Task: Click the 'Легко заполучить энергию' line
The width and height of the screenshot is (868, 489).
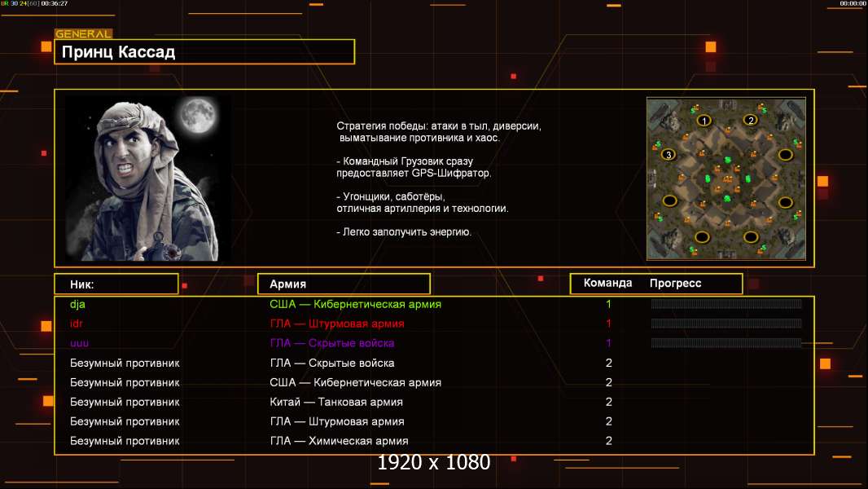Action: [404, 231]
